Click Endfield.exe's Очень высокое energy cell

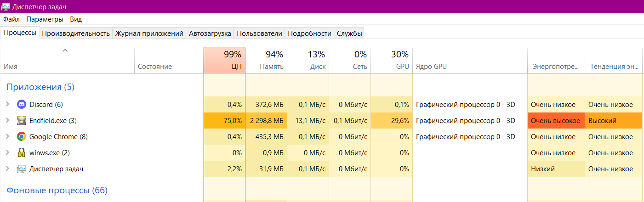[556, 121]
